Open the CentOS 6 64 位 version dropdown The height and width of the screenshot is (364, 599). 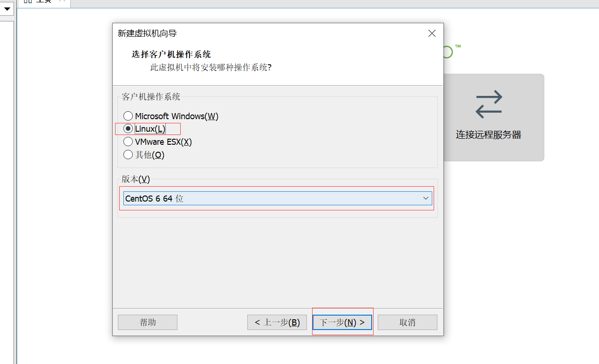pyautogui.click(x=278, y=199)
